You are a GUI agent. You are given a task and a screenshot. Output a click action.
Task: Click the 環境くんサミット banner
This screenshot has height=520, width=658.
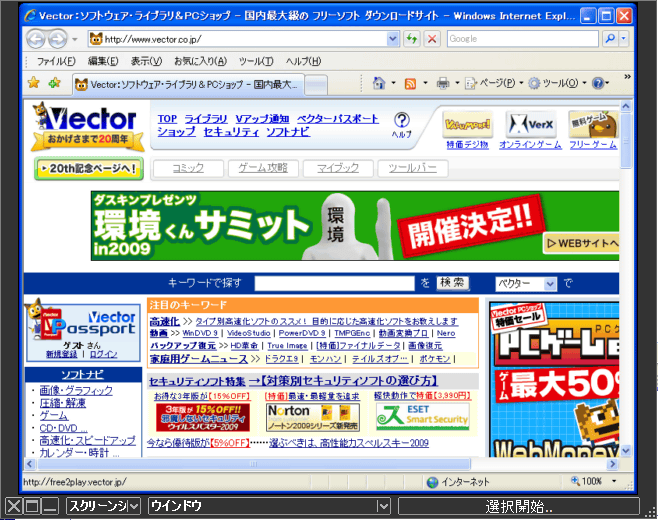click(x=355, y=226)
